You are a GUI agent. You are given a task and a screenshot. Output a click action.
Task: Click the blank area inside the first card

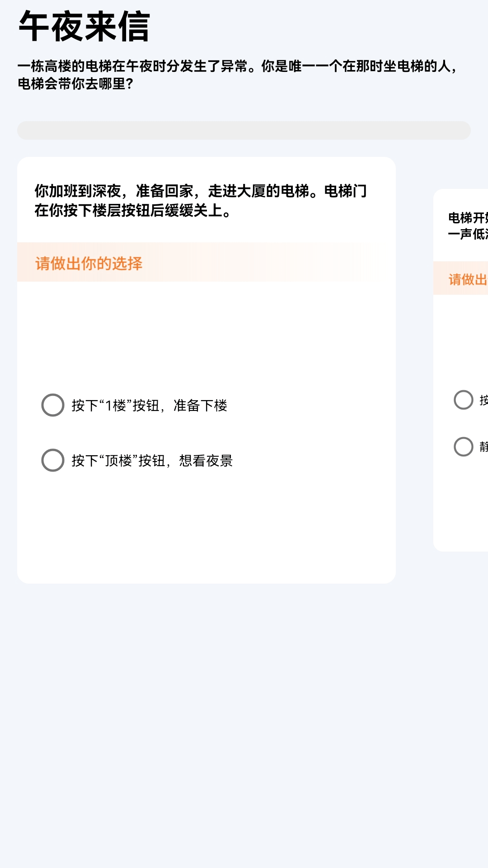207,533
